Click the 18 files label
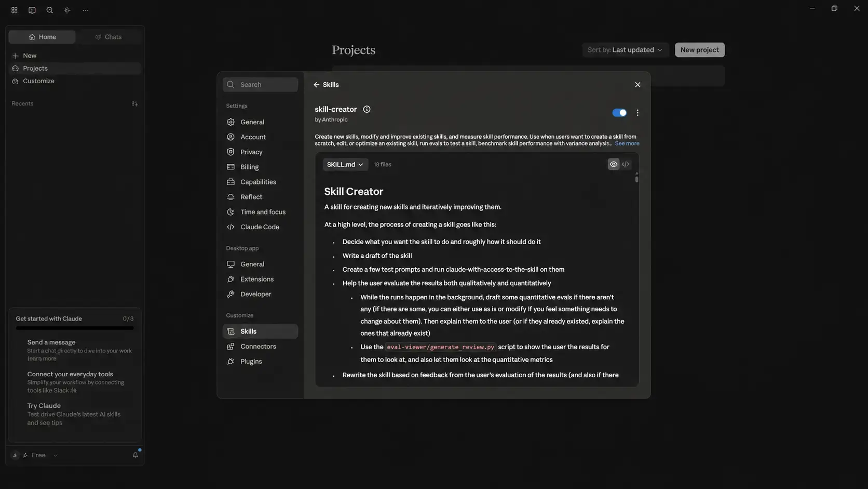 click(383, 165)
